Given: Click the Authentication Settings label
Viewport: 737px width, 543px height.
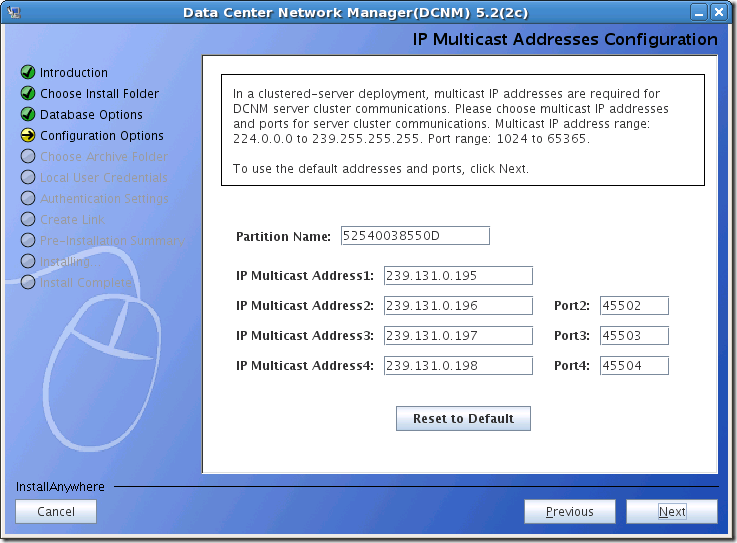Looking at the screenshot, I should [x=104, y=199].
